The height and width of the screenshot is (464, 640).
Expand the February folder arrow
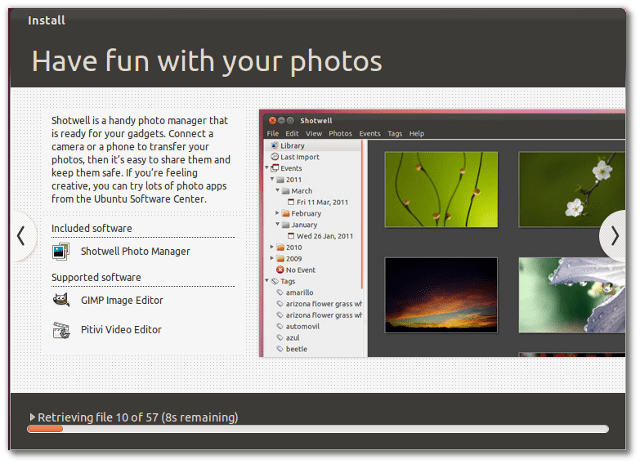(278, 213)
